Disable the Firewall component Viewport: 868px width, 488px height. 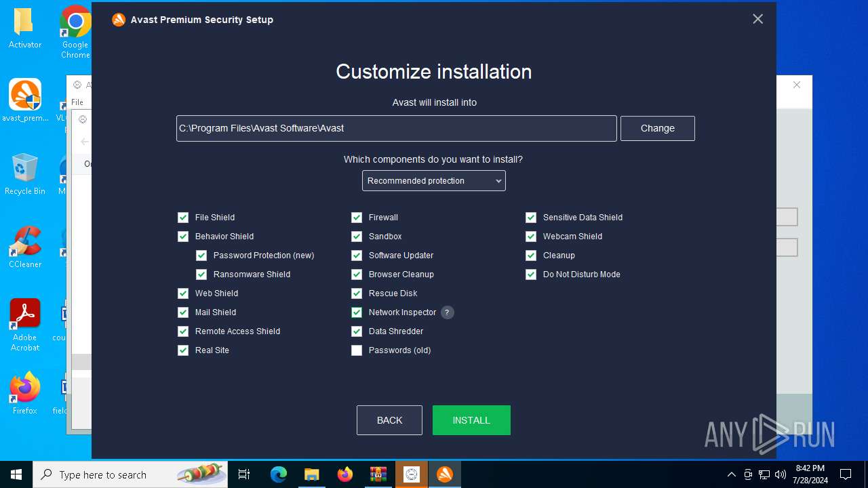pyautogui.click(x=357, y=218)
